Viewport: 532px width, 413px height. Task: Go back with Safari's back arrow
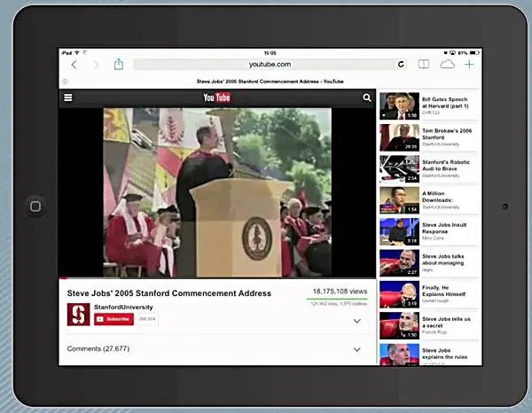pyautogui.click(x=74, y=65)
